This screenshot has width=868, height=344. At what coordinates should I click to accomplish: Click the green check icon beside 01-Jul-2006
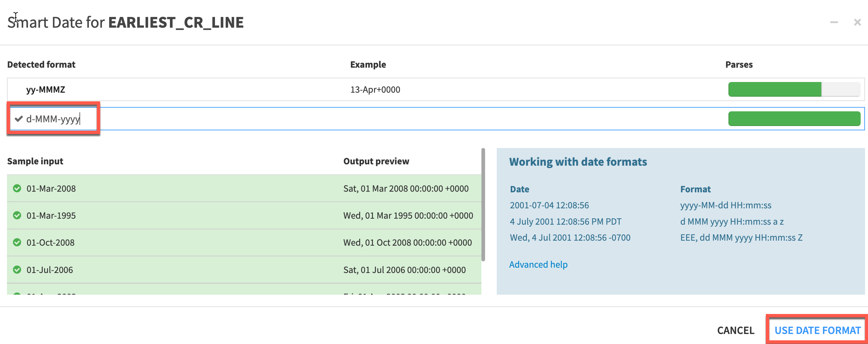click(17, 270)
